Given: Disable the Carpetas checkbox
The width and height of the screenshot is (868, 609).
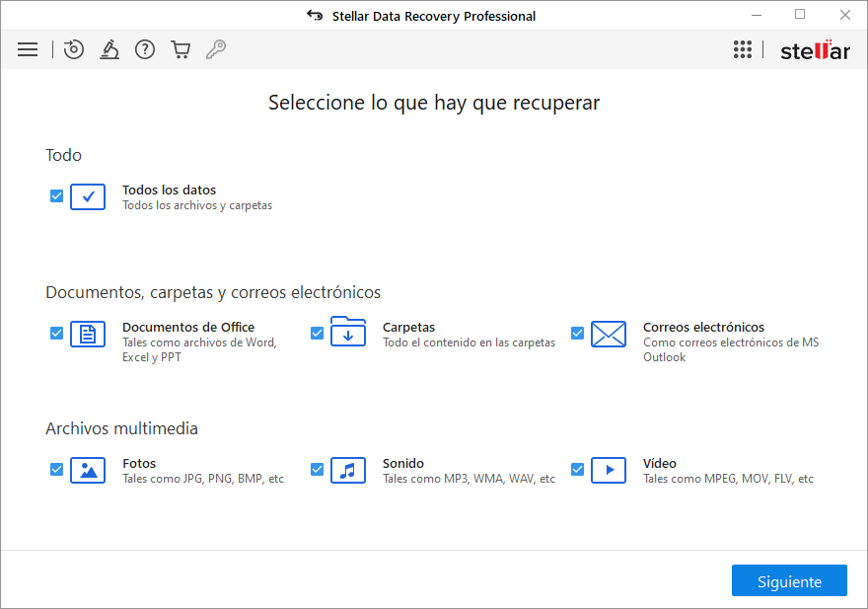Looking at the screenshot, I should click(x=318, y=334).
